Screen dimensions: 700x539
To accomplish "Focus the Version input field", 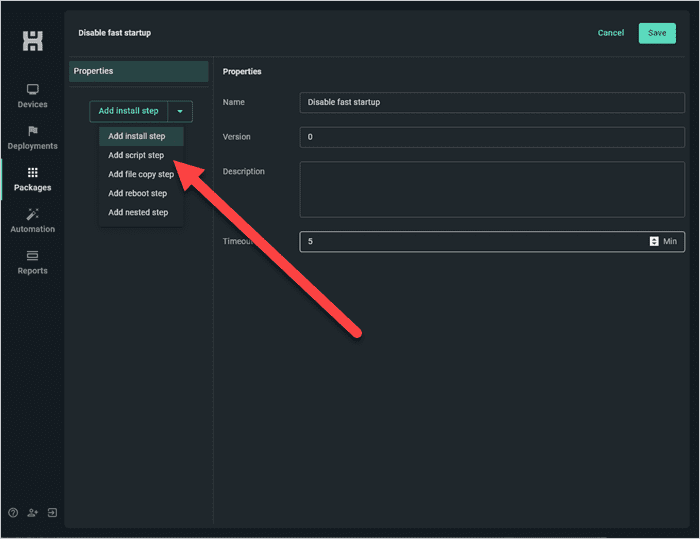I will pyautogui.click(x=492, y=137).
